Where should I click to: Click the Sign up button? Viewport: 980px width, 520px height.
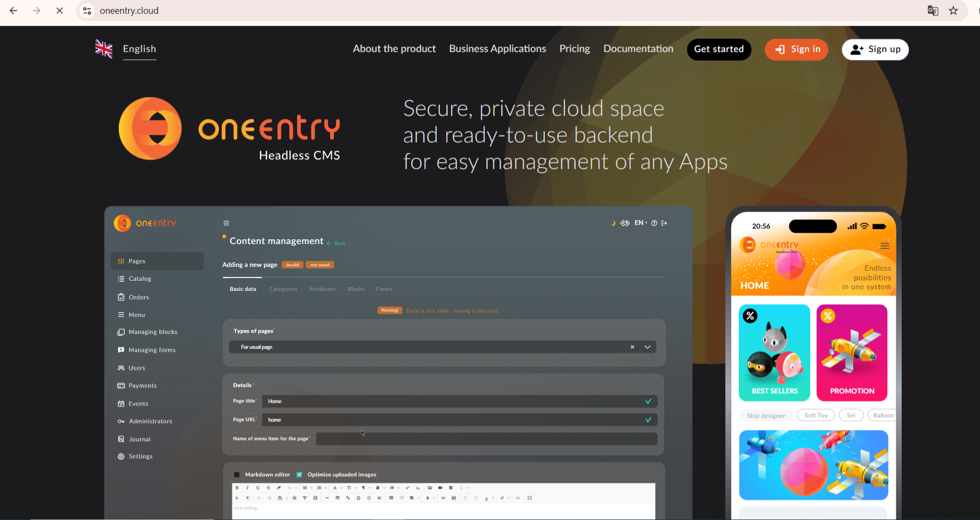click(x=875, y=49)
